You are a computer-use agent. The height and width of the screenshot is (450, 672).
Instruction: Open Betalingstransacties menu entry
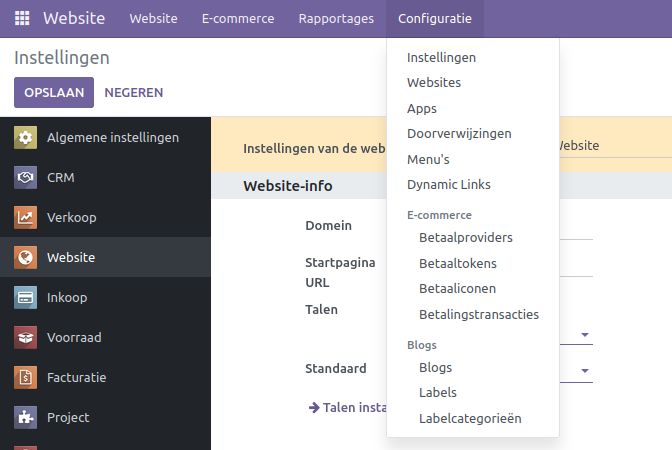pyautogui.click(x=479, y=314)
